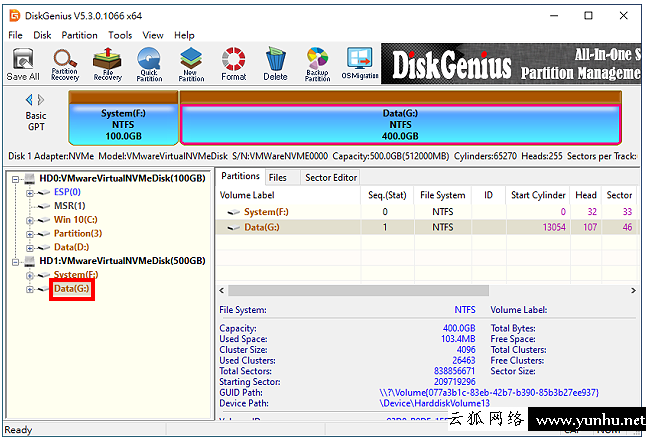Expand the Partition(3) tree node
Screen dimensions: 649x442
[x=30, y=235]
